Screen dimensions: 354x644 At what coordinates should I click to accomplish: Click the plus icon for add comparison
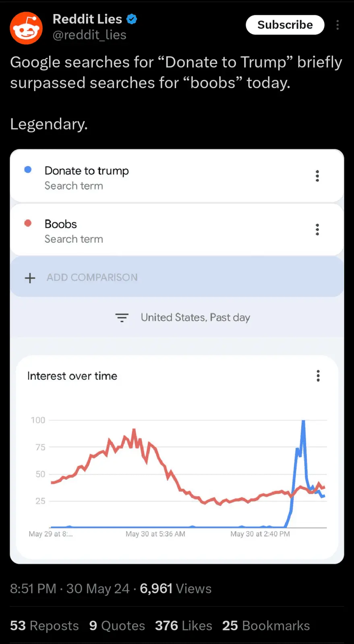[30, 278]
